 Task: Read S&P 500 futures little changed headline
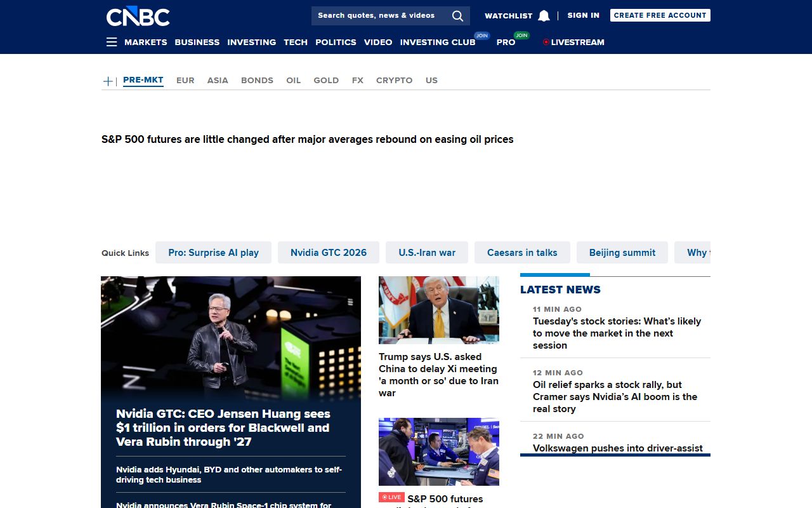point(307,140)
